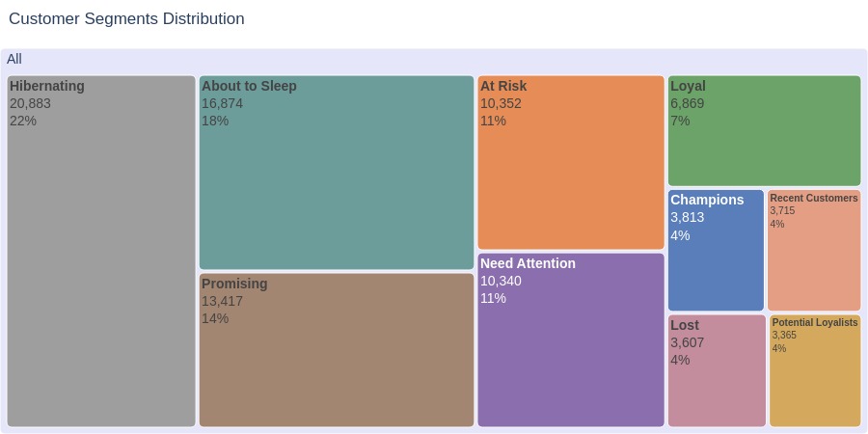Click the 20,883 value in Hibernating
868x434 pixels.
point(30,103)
